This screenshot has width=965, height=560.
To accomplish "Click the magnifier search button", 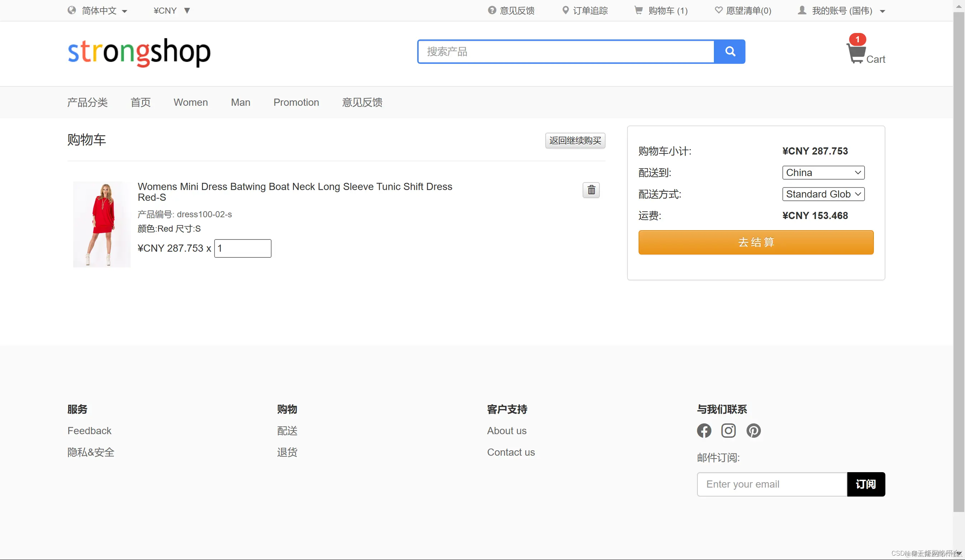I will pyautogui.click(x=730, y=52).
